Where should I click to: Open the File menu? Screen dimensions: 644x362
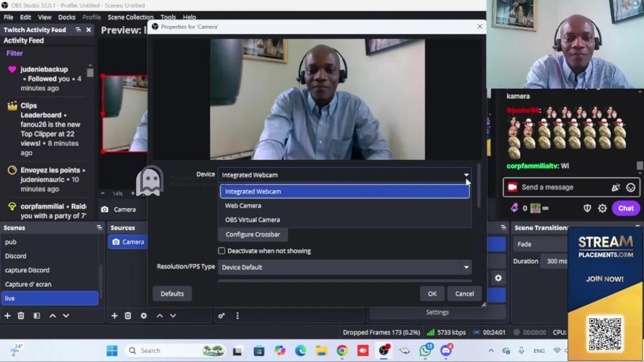pyautogui.click(x=9, y=17)
